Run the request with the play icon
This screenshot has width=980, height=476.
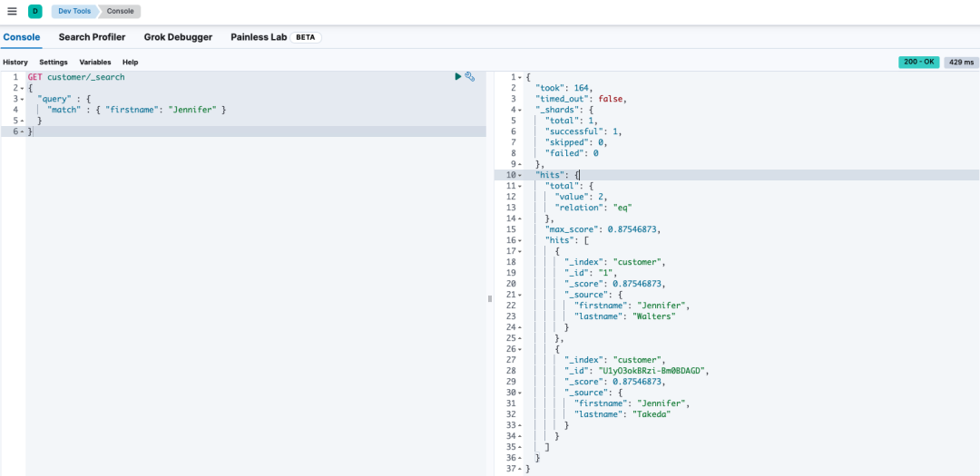[x=458, y=77]
